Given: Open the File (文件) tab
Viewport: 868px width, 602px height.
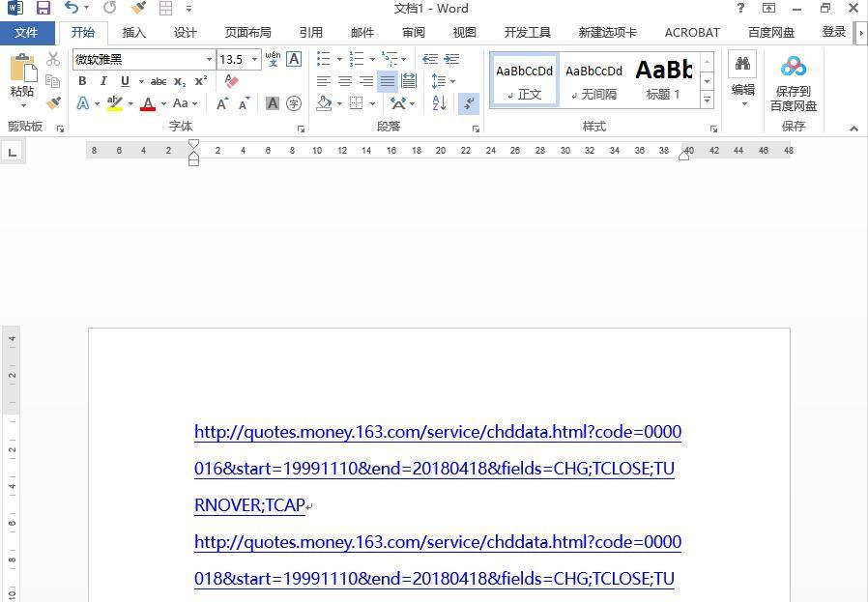Looking at the screenshot, I should (x=26, y=33).
